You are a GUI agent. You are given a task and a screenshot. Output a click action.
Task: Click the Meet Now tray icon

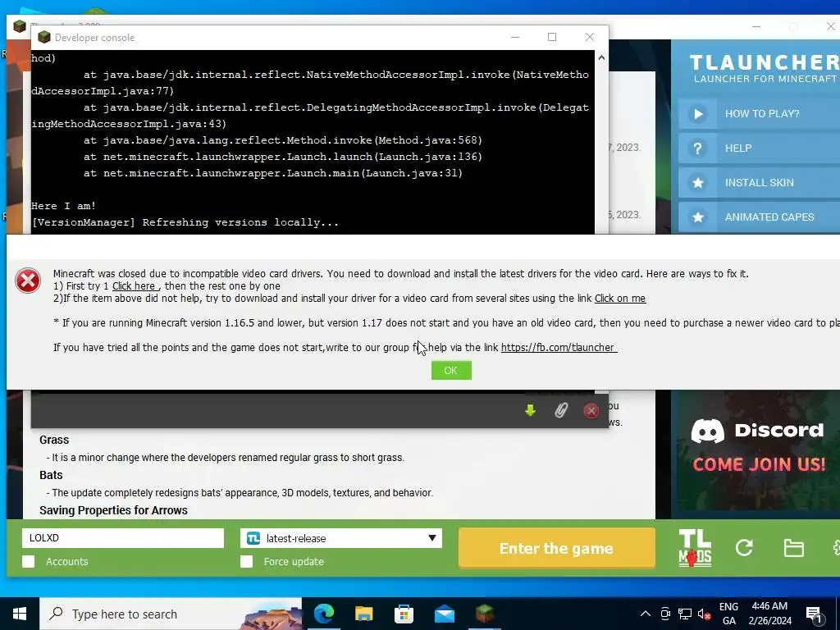click(x=665, y=614)
